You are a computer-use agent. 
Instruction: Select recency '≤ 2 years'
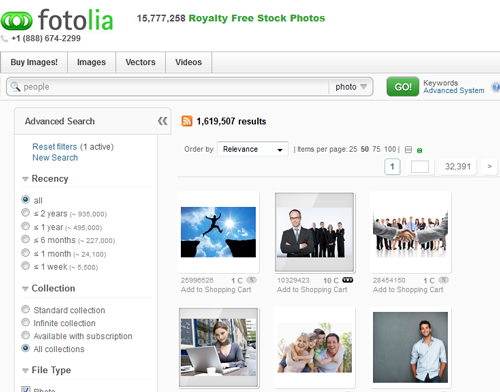(x=25, y=213)
